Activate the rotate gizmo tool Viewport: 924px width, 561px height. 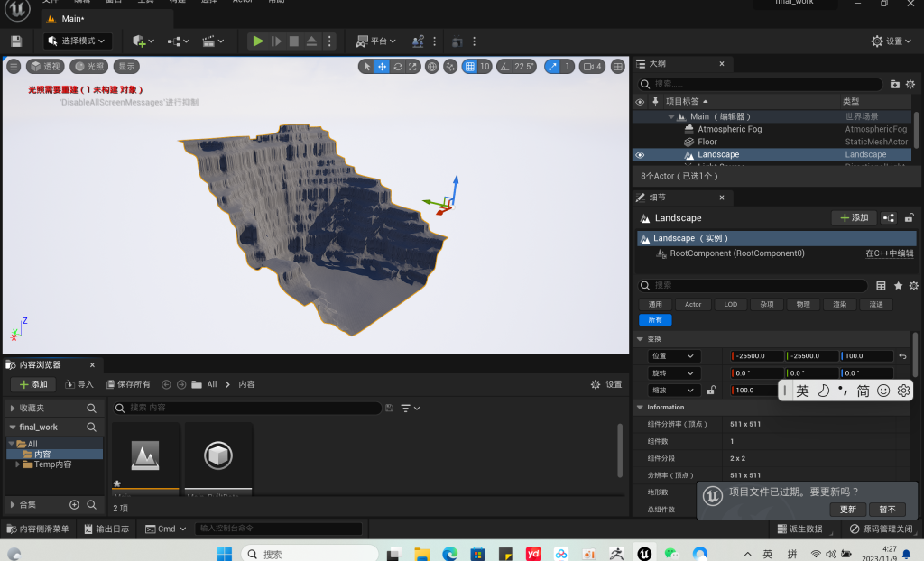coord(398,67)
